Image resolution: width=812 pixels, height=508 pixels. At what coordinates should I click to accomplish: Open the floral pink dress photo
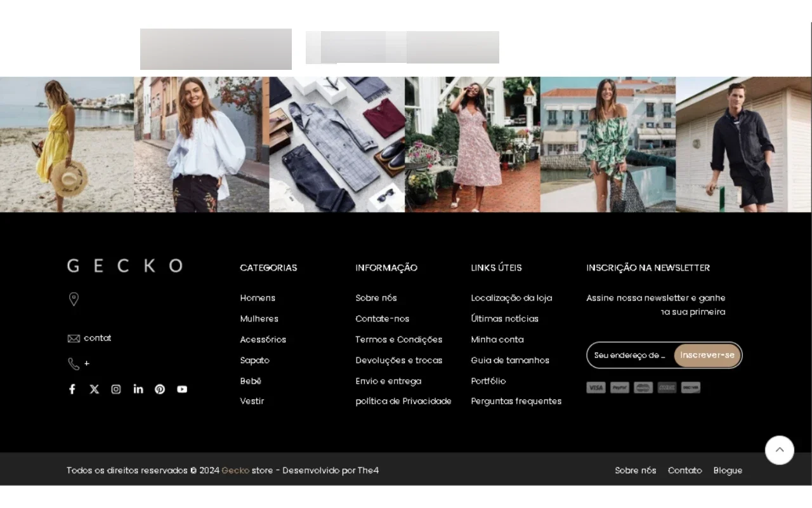[x=473, y=145]
